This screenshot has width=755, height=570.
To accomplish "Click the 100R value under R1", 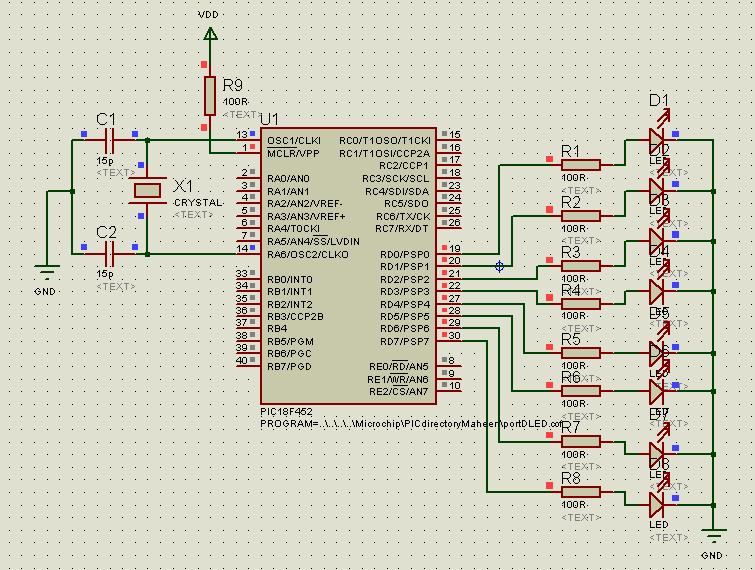I will click(573, 178).
